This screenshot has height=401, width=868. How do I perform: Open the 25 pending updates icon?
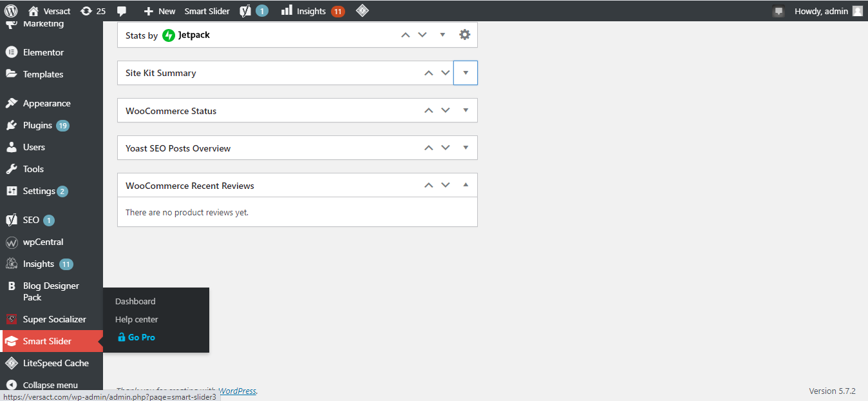93,11
